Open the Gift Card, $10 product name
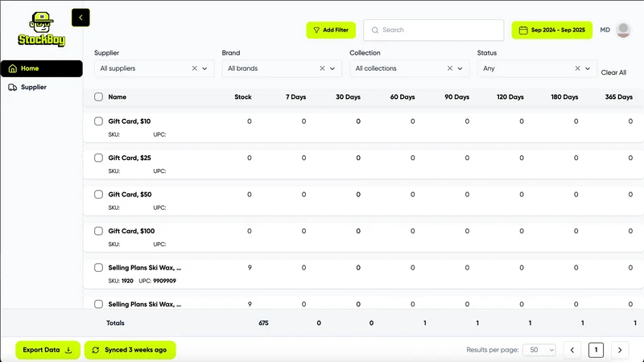The height and width of the screenshot is (362, 644). (x=130, y=121)
